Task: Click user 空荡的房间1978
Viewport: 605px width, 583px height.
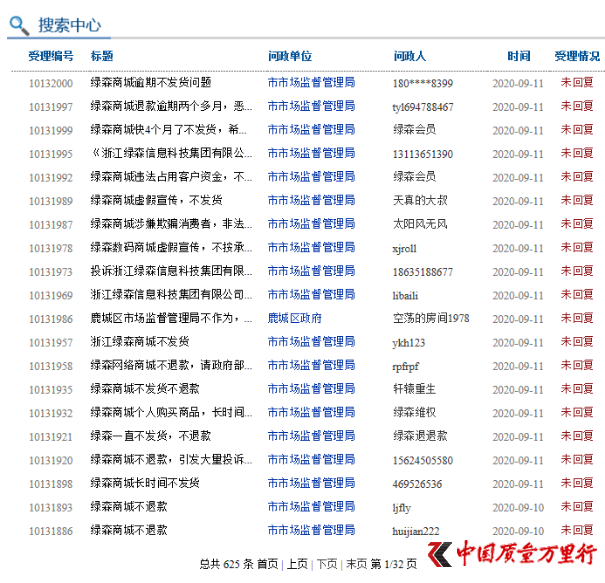Action: 431,318
